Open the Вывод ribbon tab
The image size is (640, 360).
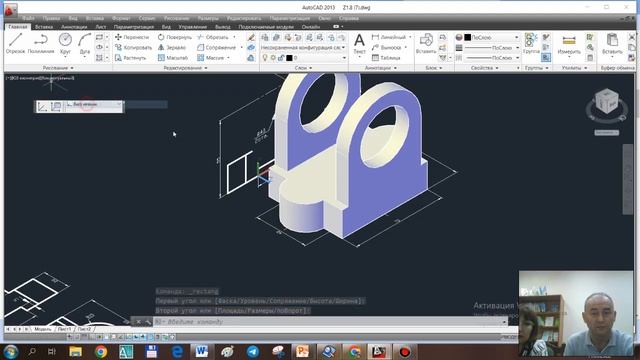(223, 27)
